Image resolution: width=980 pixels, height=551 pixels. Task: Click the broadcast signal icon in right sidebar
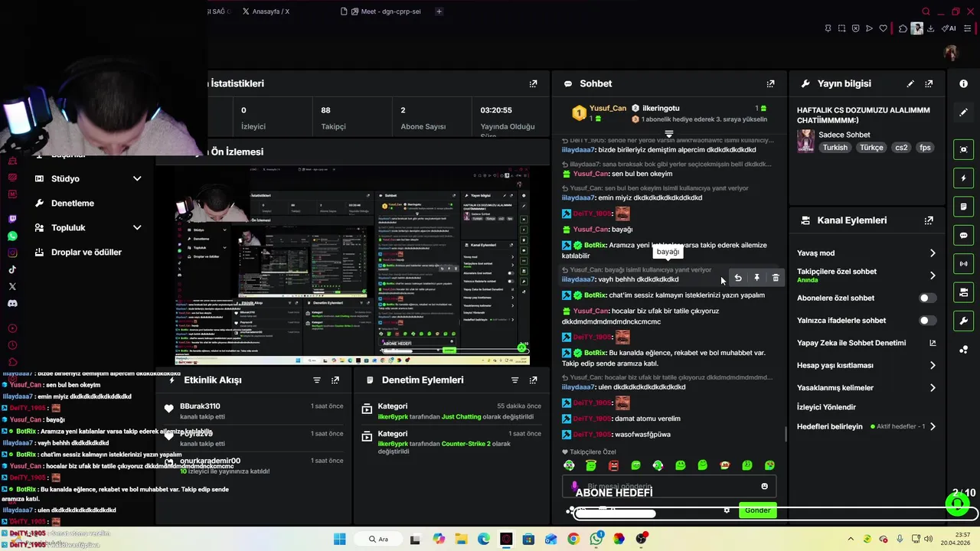(964, 264)
